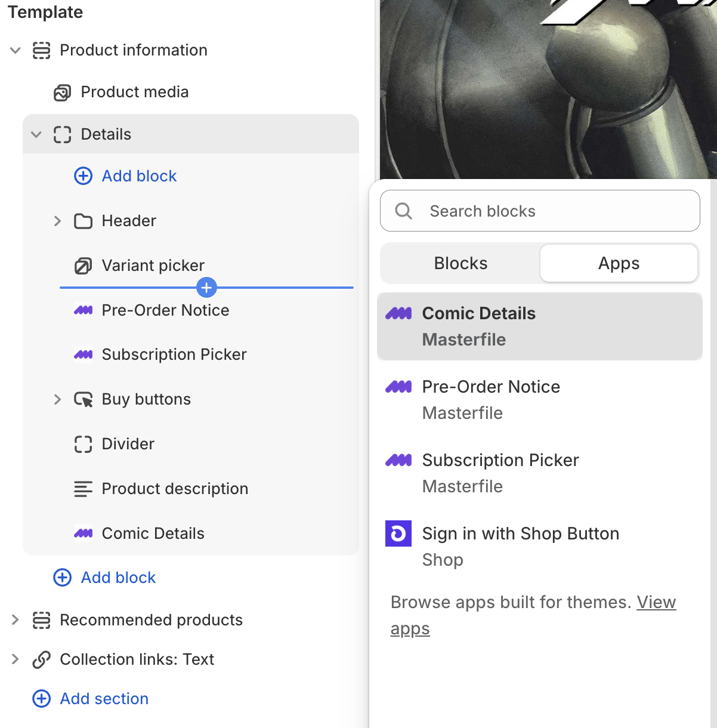
Task: Select the Product media row
Action: [x=191, y=92]
